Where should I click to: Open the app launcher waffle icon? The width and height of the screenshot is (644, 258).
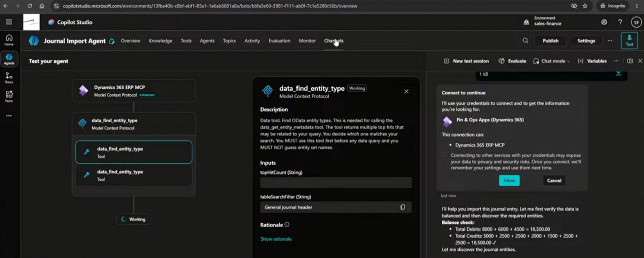(9, 22)
